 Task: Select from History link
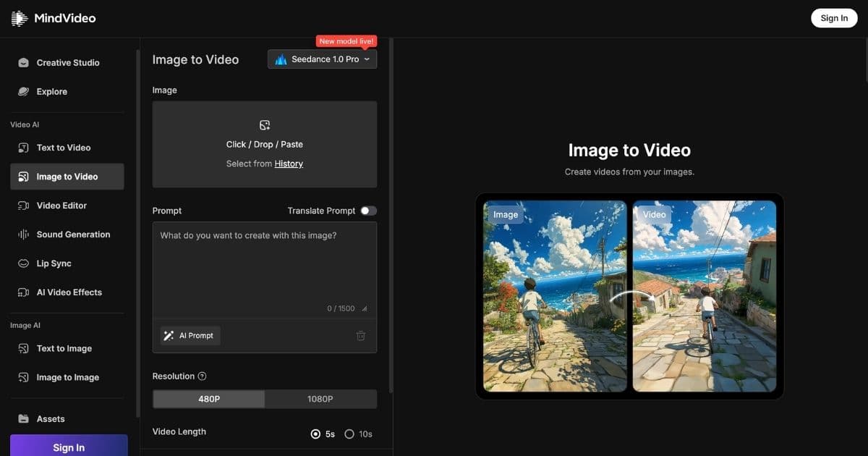tap(289, 164)
